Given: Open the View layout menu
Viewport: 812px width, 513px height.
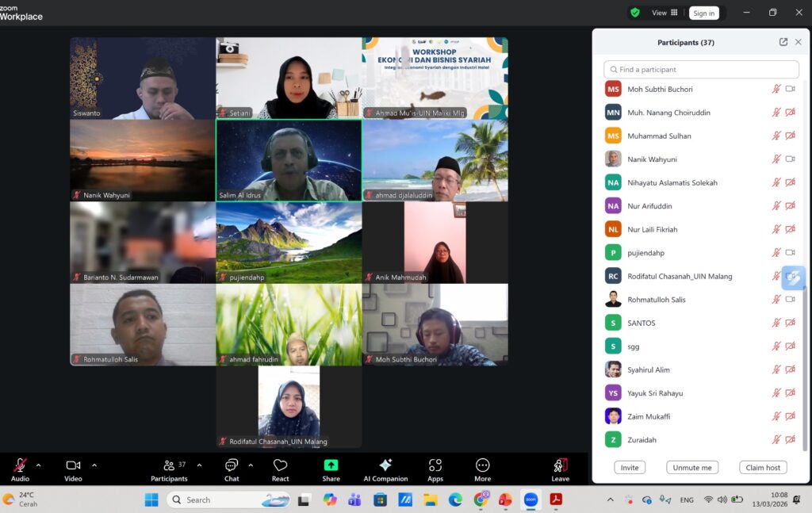Looking at the screenshot, I should click(664, 13).
